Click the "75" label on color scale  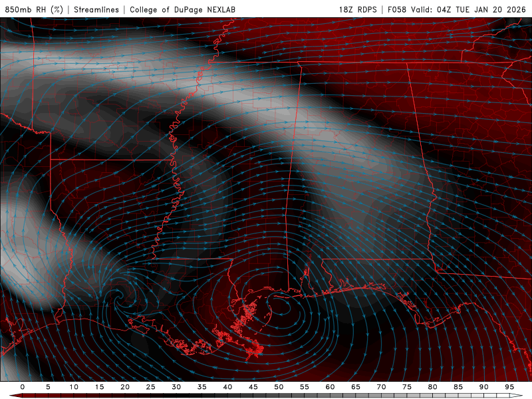[407, 387]
